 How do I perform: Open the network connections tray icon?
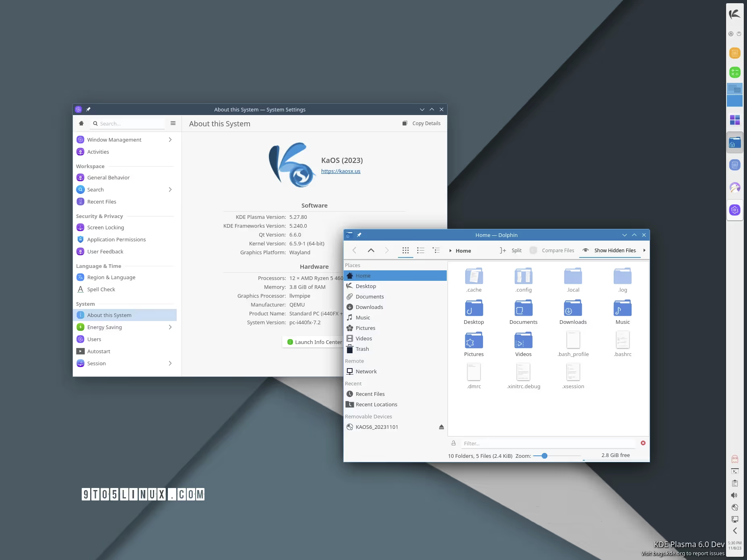tap(735, 519)
